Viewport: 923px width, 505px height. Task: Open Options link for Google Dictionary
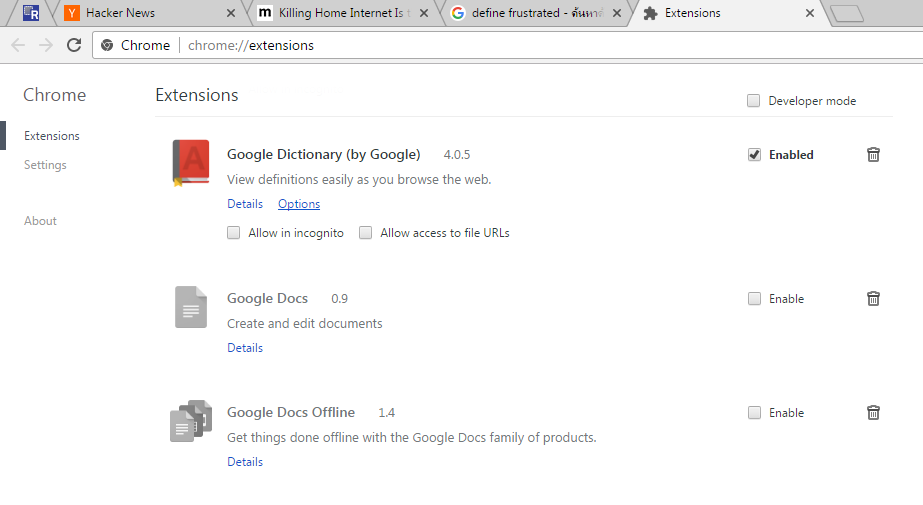pos(299,204)
